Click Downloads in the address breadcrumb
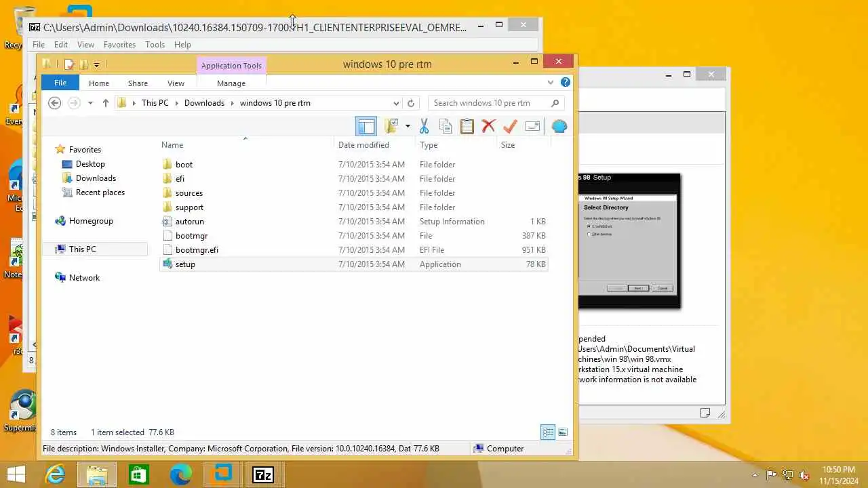Image resolution: width=868 pixels, height=488 pixels. coord(204,103)
